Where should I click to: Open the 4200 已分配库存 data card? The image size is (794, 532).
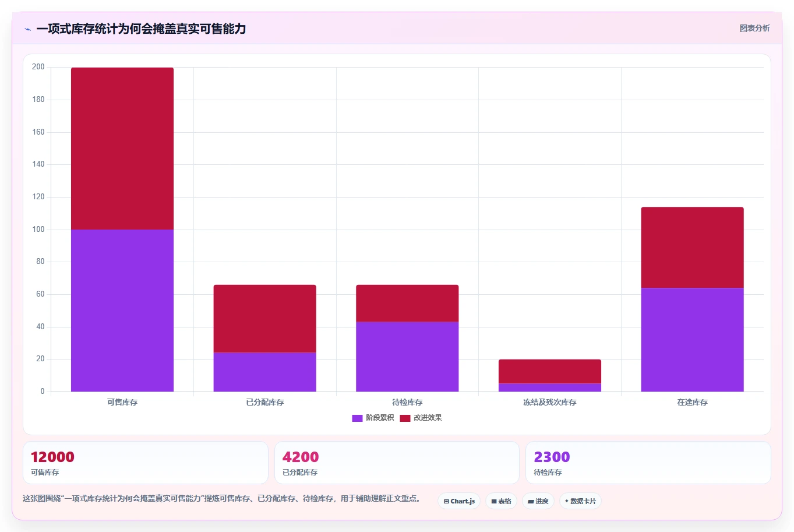397,463
